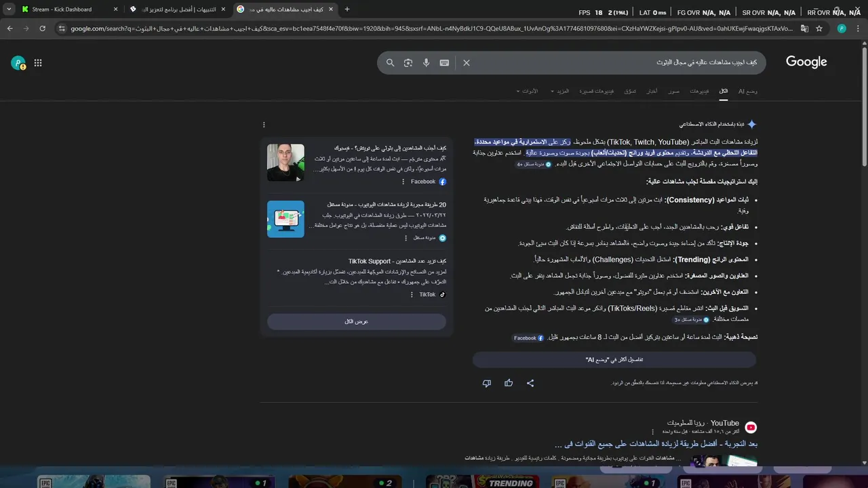Dislike the AI overview with thumbs down
The width and height of the screenshot is (868, 488).
[486, 383]
